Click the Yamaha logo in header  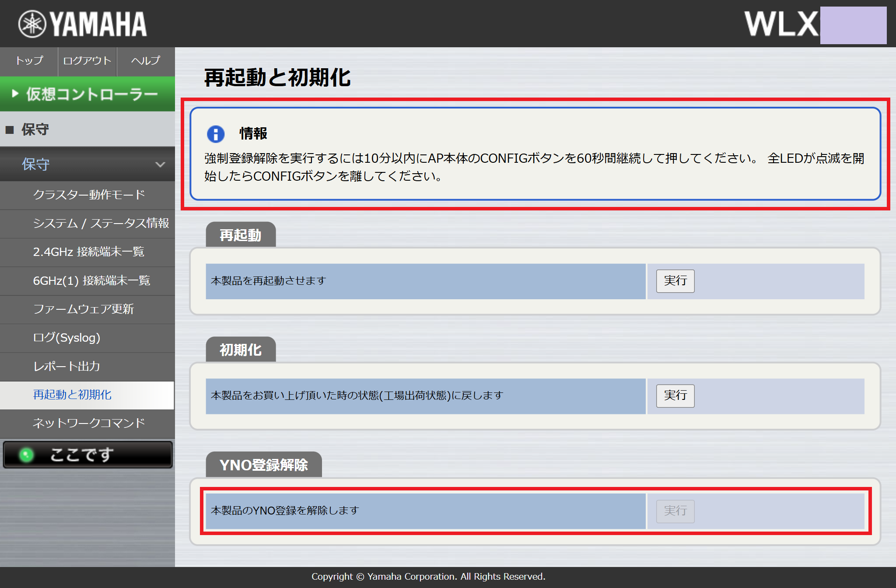pos(82,24)
